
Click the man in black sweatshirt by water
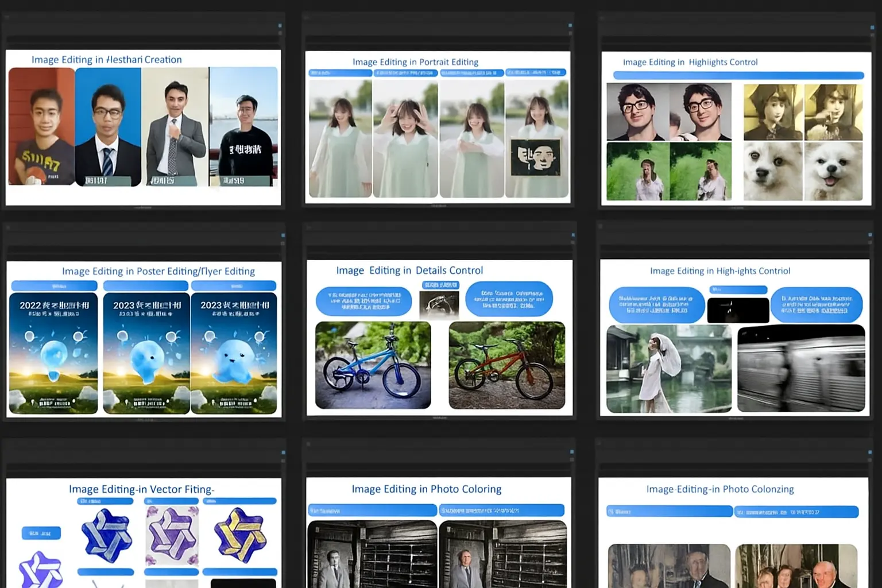click(x=243, y=127)
